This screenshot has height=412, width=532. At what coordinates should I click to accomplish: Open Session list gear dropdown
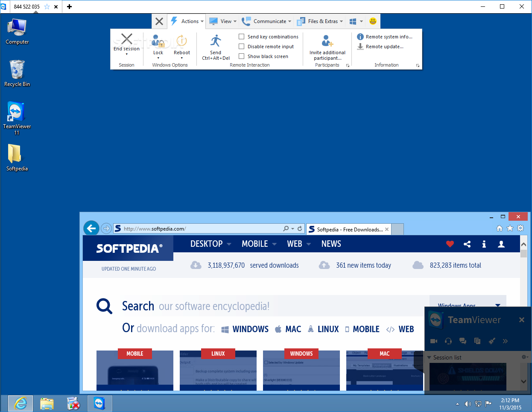click(525, 357)
